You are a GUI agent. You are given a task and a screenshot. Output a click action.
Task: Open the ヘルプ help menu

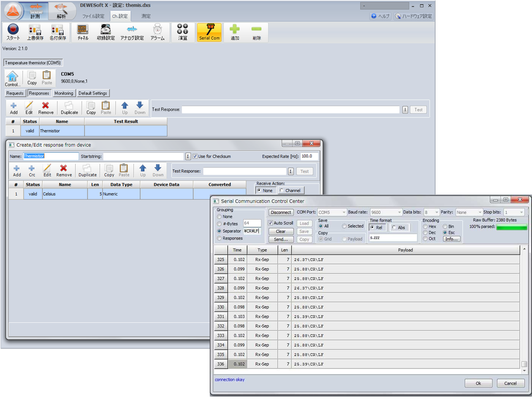(x=381, y=16)
